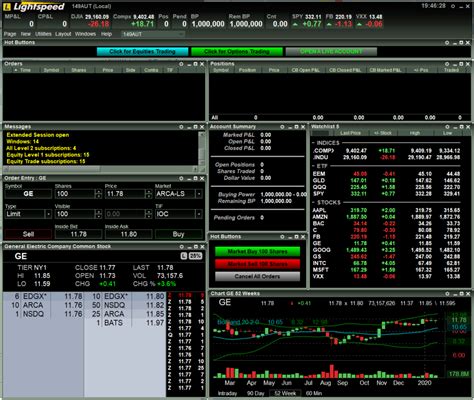The width and height of the screenshot is (474, 400).
Task: Open the Windows menu
Action: pyautogui.click(x=85, y=34)
